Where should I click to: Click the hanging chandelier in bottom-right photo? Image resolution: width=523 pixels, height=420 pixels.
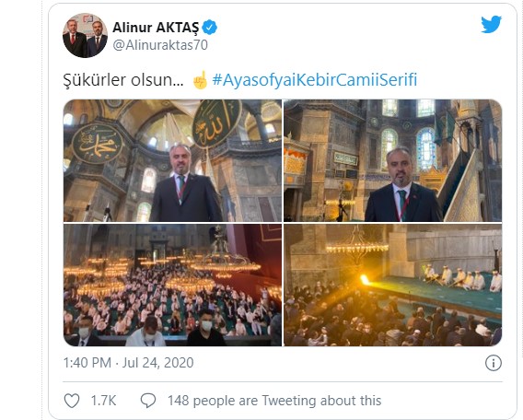point(357,247)
